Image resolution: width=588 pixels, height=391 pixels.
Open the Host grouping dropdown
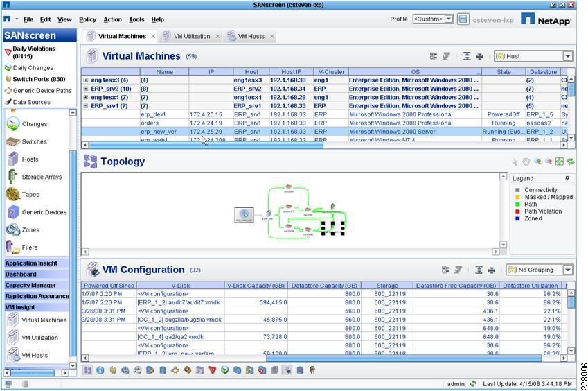click(568, 56)
